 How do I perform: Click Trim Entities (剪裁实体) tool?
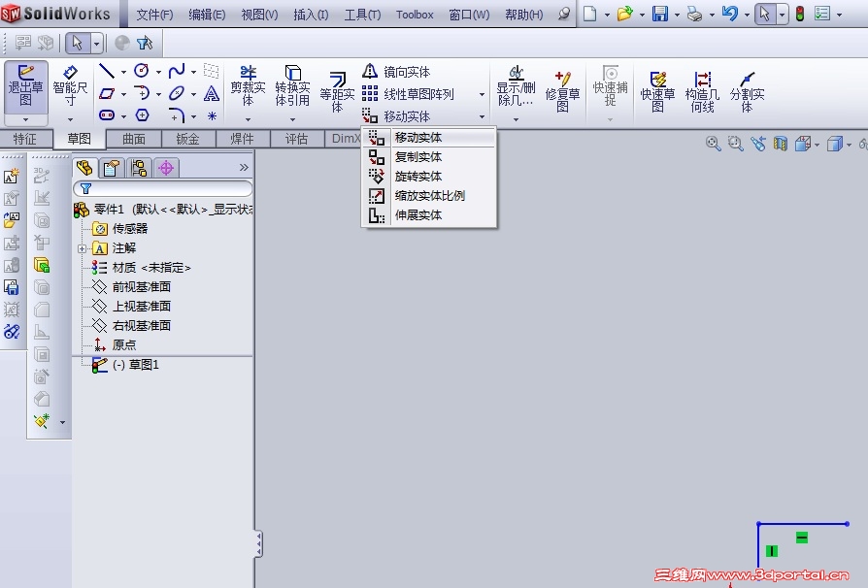248,85
